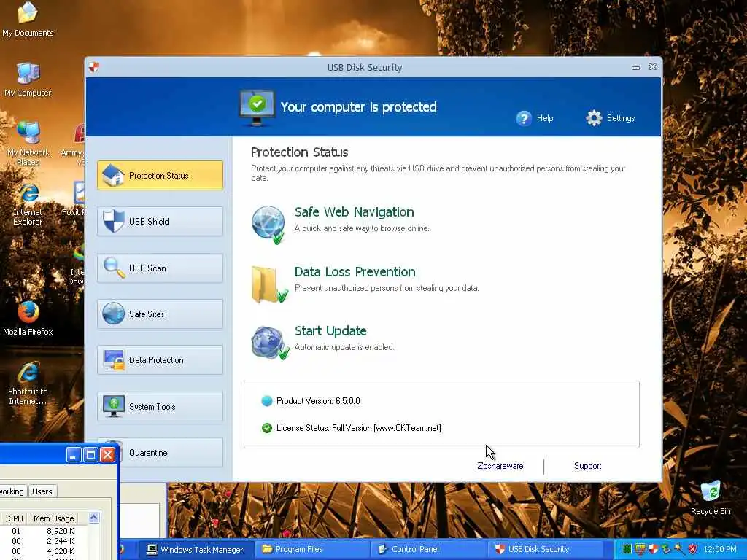This screenshot has width=747, height=560.
Task: Open the System Tools section
Action: click(160, 406)
